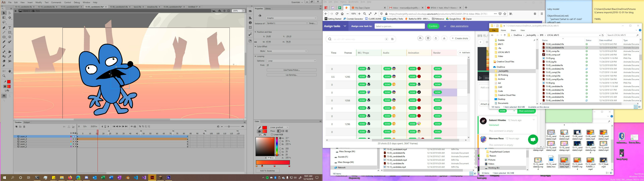This screenshot has width=644, height=181.
Task: Click the timeline Play button
Action: pyautogui.click(x=120, y=127)
